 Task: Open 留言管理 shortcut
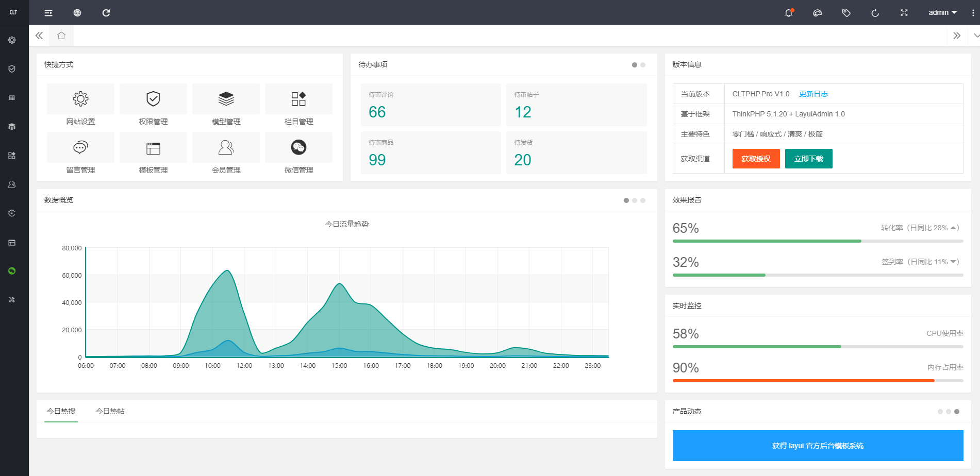point(80,154)
